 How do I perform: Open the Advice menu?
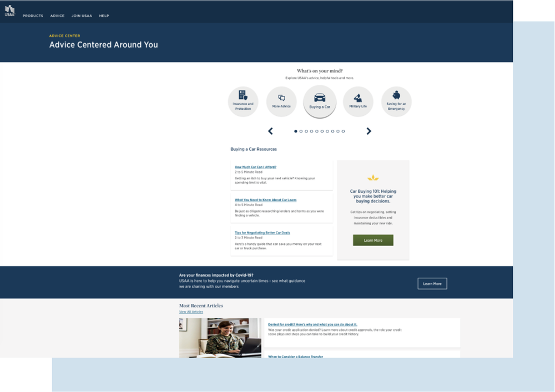point(57,16)
